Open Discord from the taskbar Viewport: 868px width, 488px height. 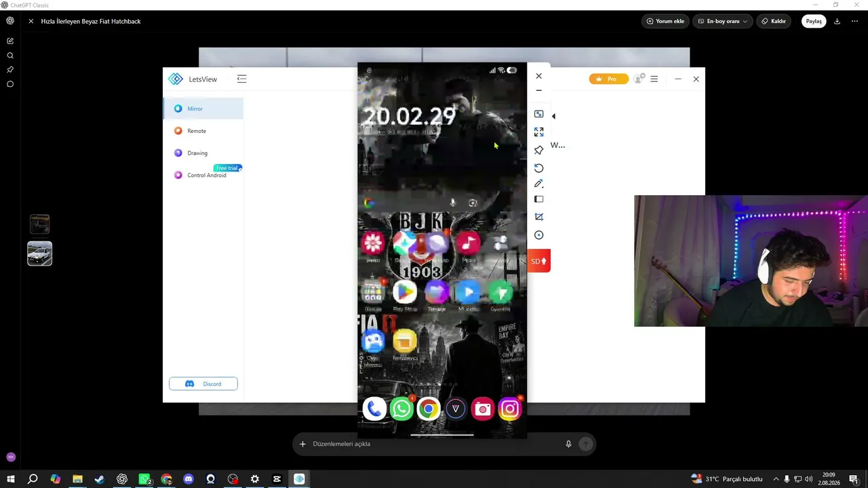[189, 479]
